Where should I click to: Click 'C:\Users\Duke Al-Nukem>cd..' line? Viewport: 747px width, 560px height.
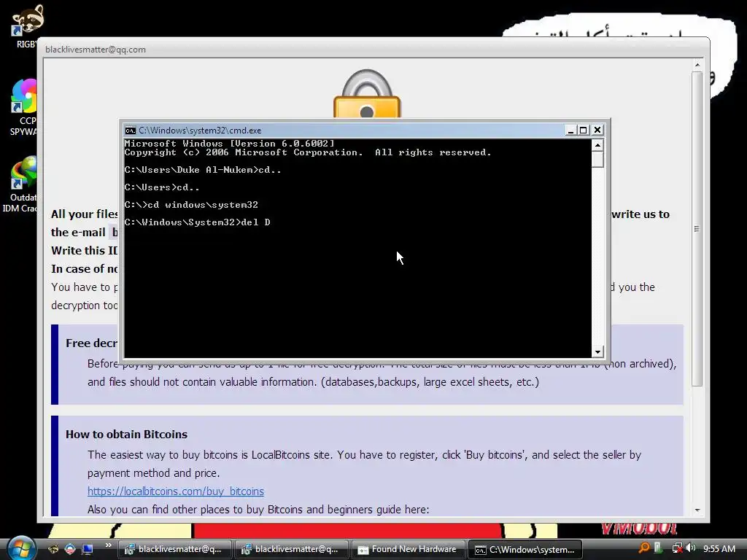point(203,170)
